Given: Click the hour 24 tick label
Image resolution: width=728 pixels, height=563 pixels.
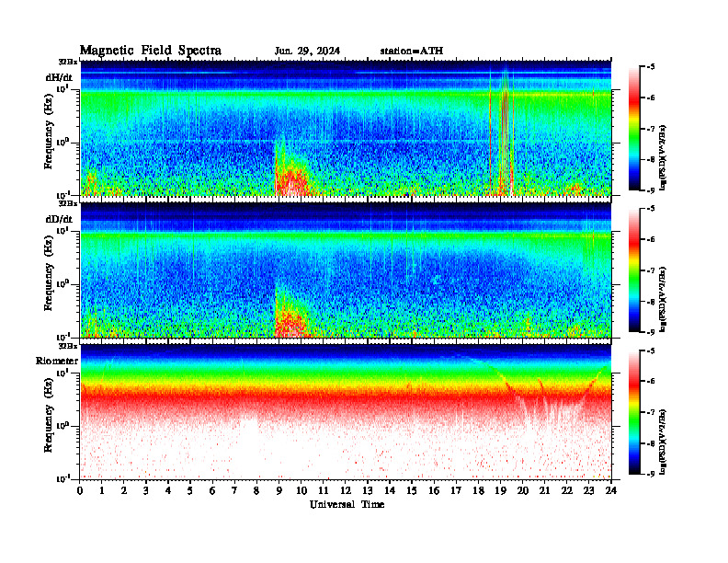Looking at the screenshot, I should (x=611, y=490).
